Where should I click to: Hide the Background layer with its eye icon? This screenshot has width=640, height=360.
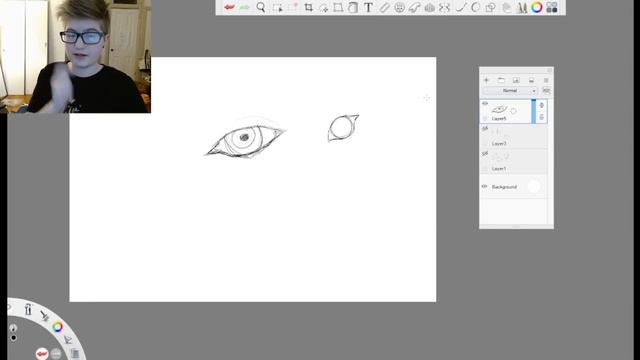tap(485, 187)
